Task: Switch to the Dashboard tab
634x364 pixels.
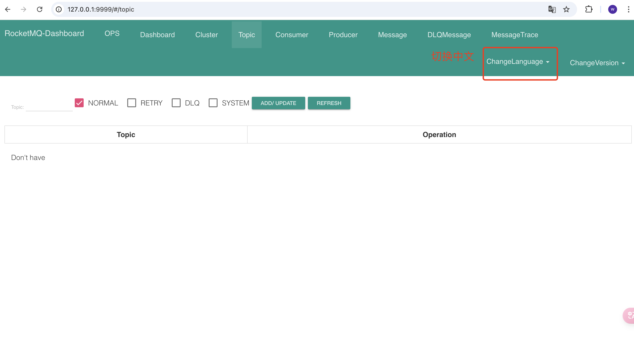Action: click(x=157, y=35)
